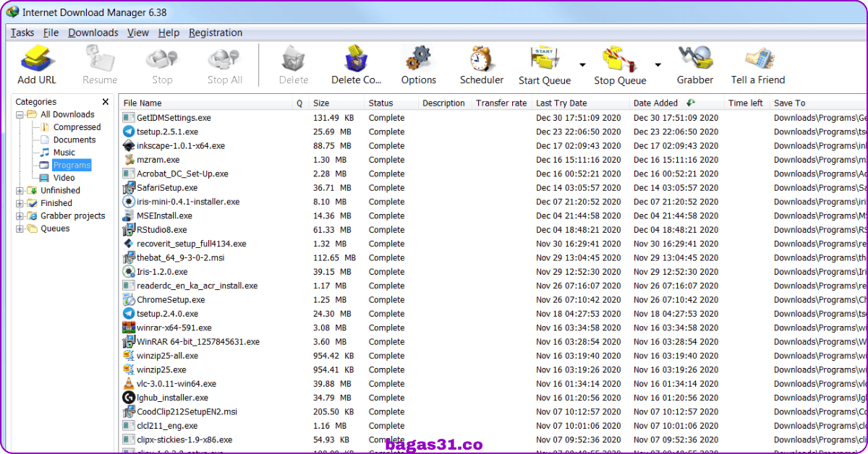Sort by the File Name column header
This screenshot has height=454, width=868.
205,103
